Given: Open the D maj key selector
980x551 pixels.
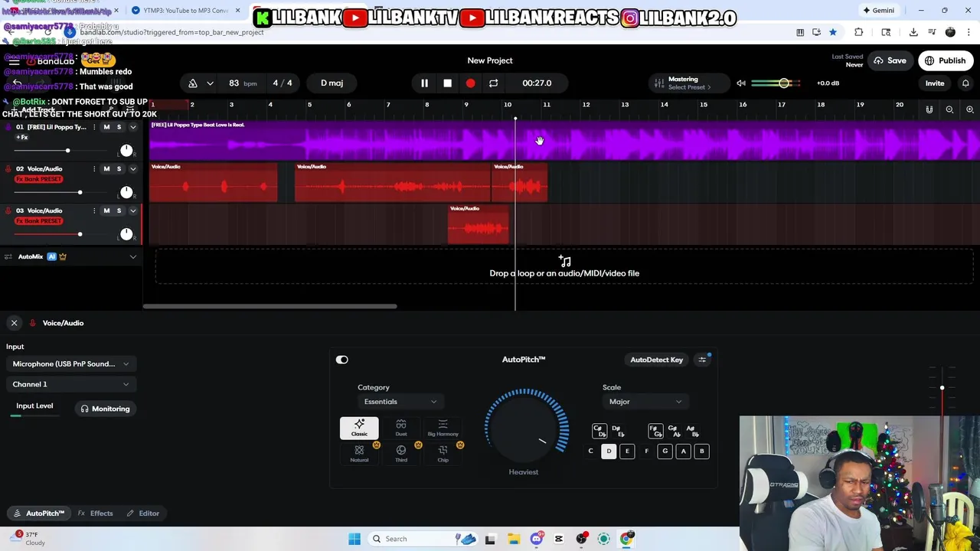Looking at the screenshot, I should pos(332,83).
